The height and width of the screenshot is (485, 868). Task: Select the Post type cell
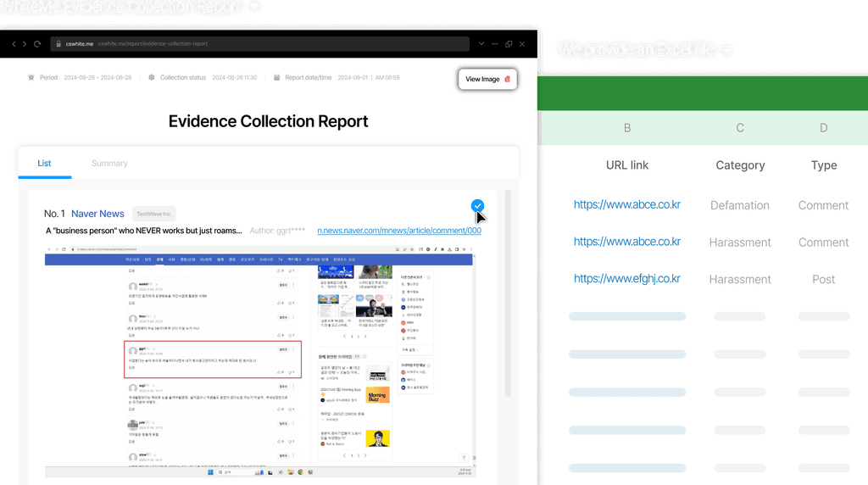pos(824,280)
